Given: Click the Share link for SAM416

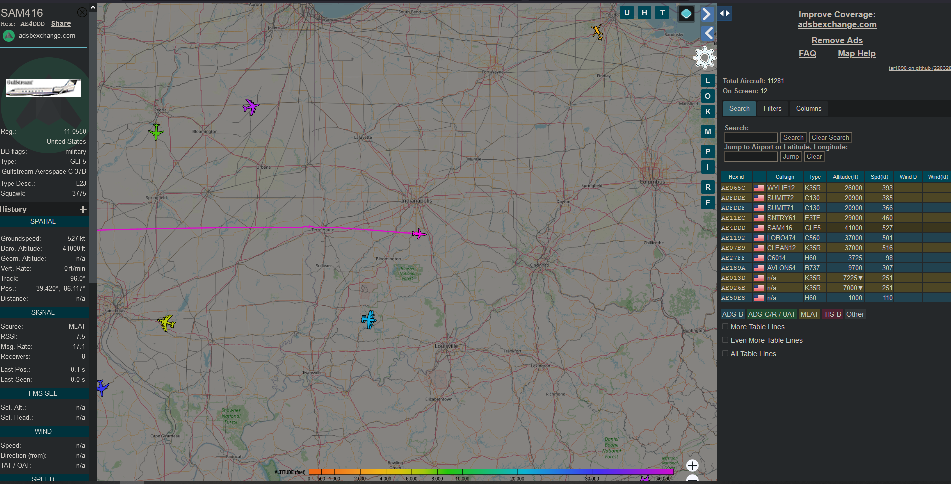Looking at the screenshot, I should pyautogui.click(x=61, y=24).
